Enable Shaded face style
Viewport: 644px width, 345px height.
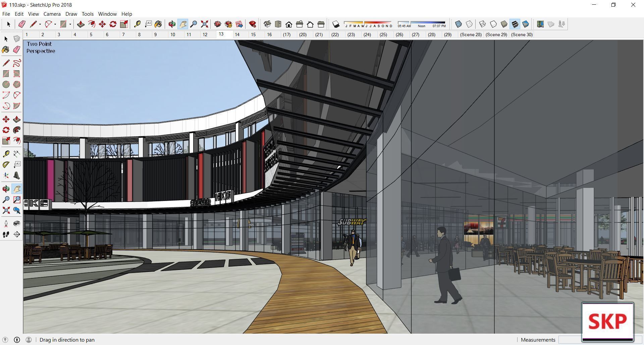click(x=504, y=24)
